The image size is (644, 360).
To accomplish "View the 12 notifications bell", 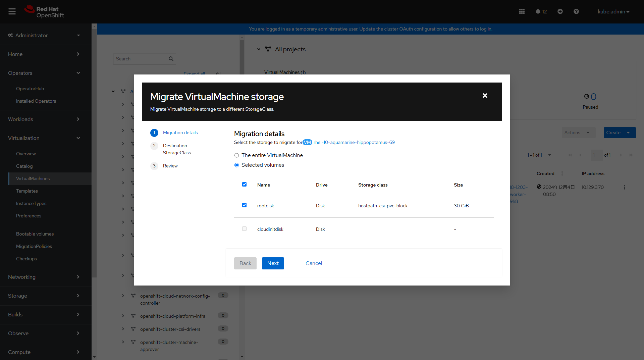I will pyautogui.click(x=541, y=11).
